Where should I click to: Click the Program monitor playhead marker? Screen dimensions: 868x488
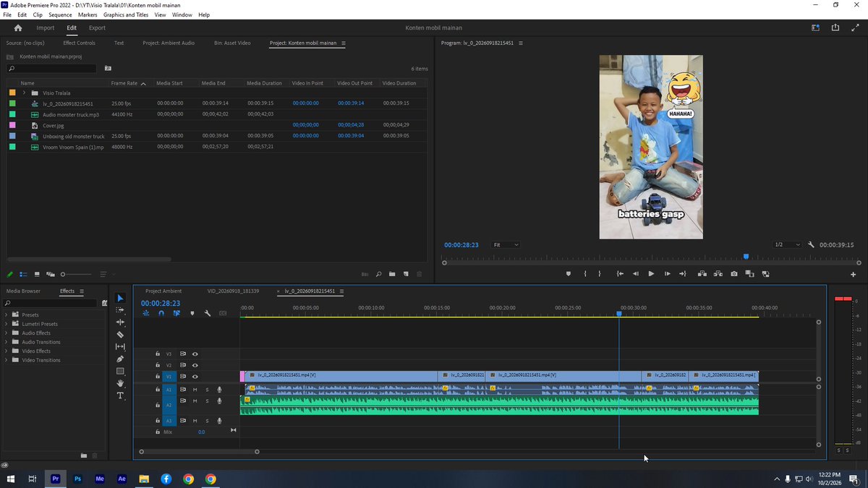pyautogui.click(x=746, y=257)
